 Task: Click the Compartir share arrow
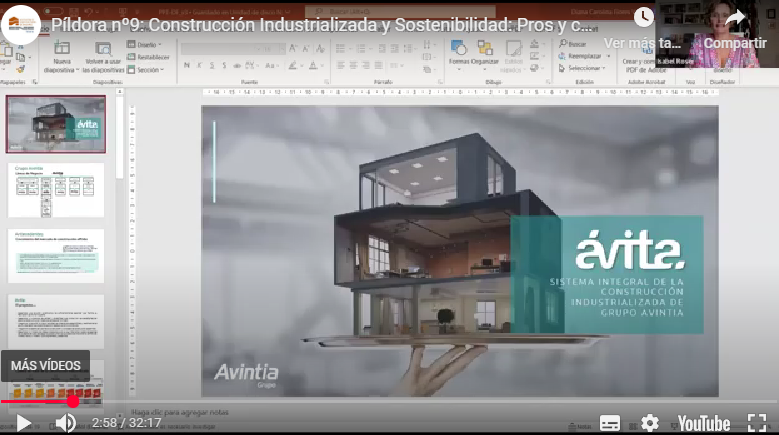pos(735,18)
